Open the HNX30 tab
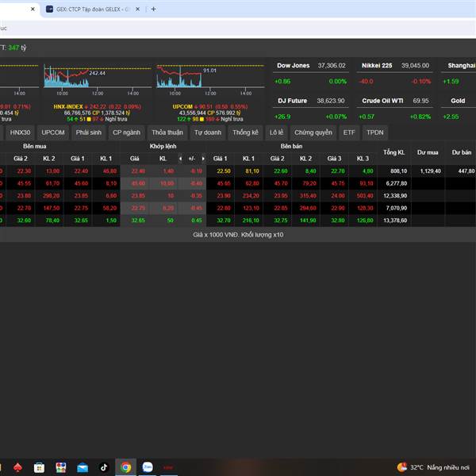476x476 pixels. click(x=20, y=132)
